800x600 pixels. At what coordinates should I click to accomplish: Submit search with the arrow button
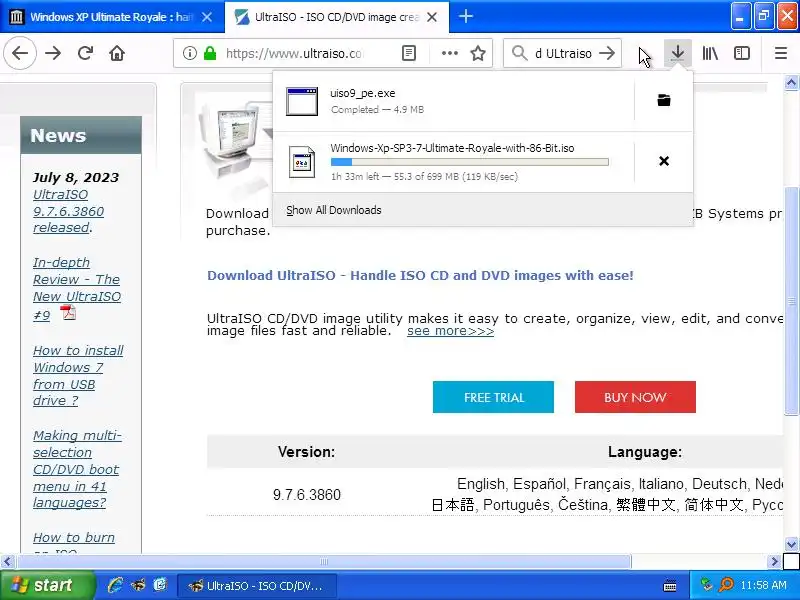pyautogui.click(x=607, y=53)
